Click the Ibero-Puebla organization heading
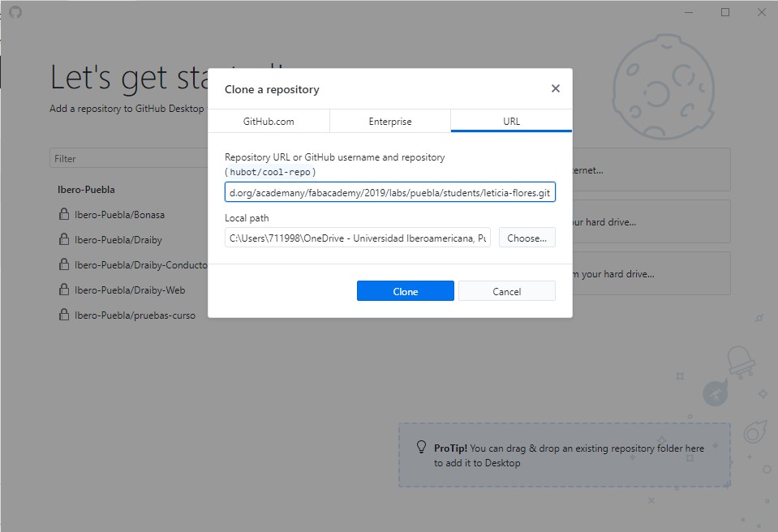Image resolution: width=778 pixels, height=532 pixels. pos(86,190)
